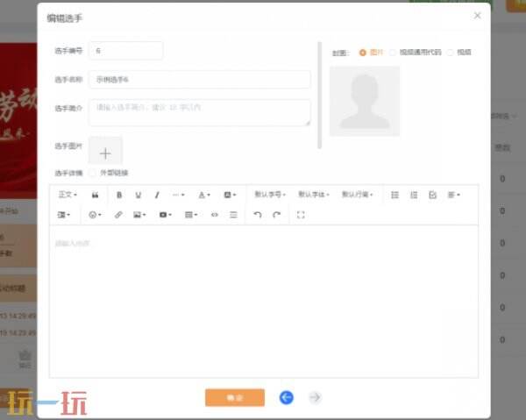Open the default line height dropdown
526x420 pixels.
pyautogui.click(x=357, y=195)
